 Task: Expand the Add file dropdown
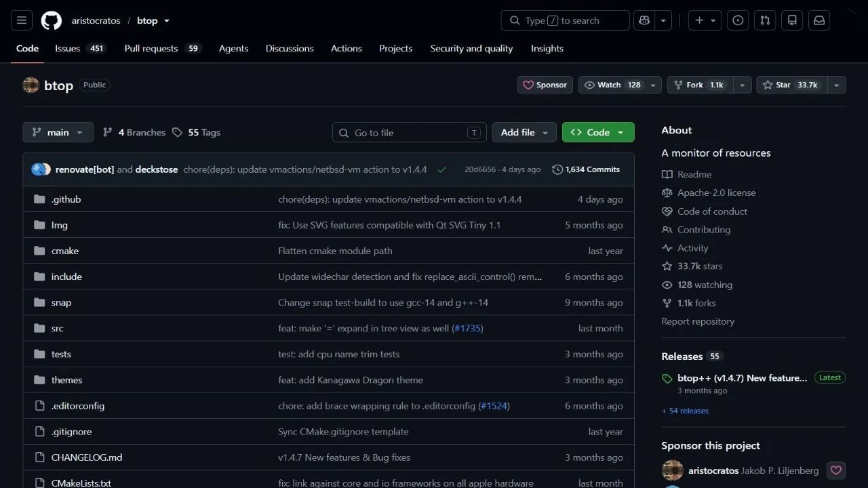coord(524,132)
